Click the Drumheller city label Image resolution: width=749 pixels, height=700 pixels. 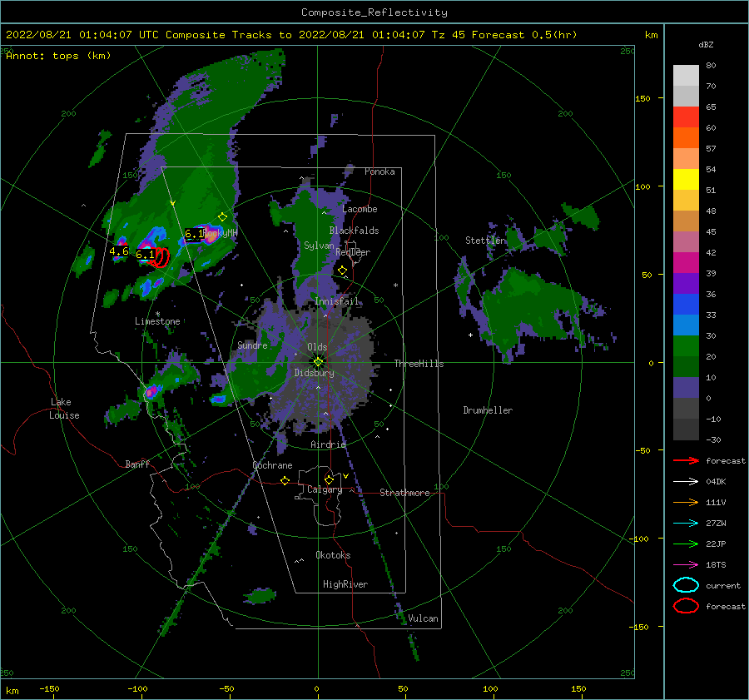click(x=488, y=410)
